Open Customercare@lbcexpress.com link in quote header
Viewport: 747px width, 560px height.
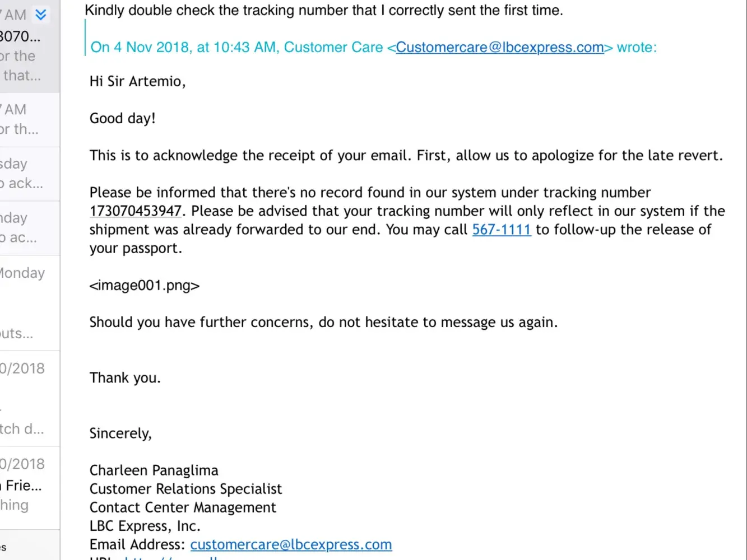point(499,48)
